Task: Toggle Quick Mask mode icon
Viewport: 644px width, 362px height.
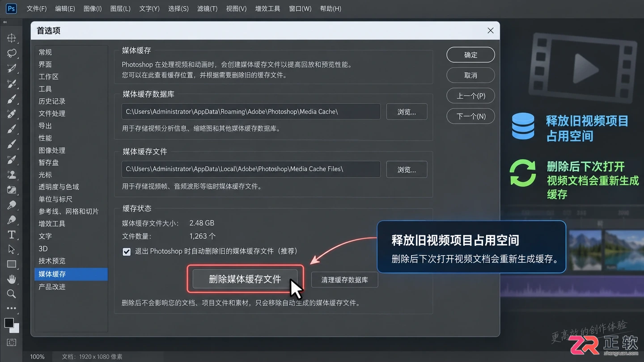Action: [x=12, y=342]
